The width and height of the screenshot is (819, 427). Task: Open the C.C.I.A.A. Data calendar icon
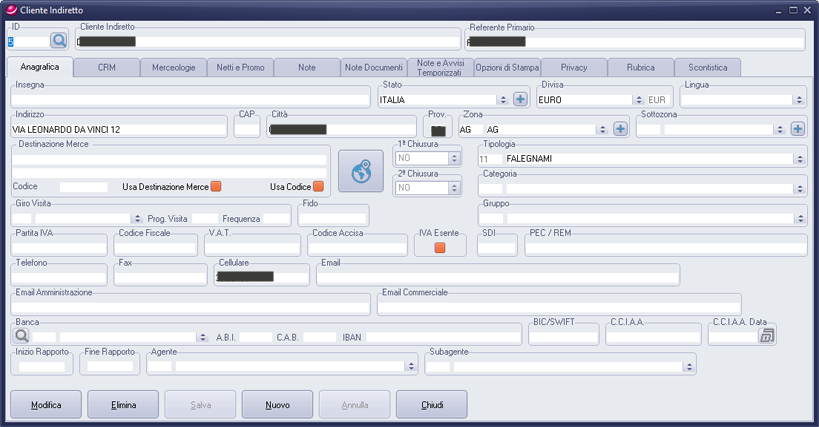pos(767,337)
